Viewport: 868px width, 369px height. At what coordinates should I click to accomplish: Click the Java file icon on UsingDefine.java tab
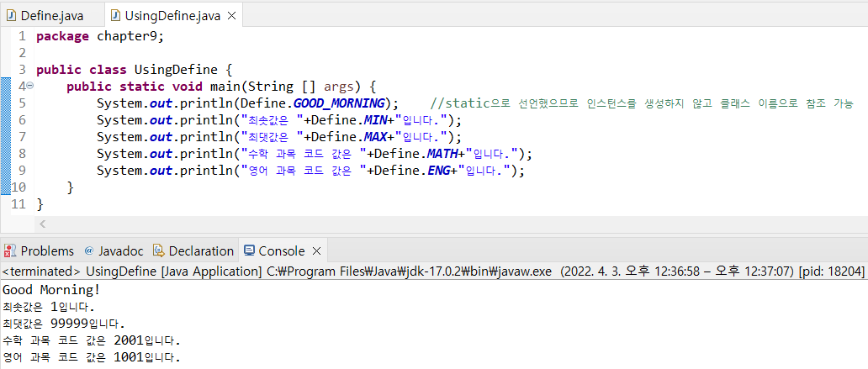[x=115, y=15]
